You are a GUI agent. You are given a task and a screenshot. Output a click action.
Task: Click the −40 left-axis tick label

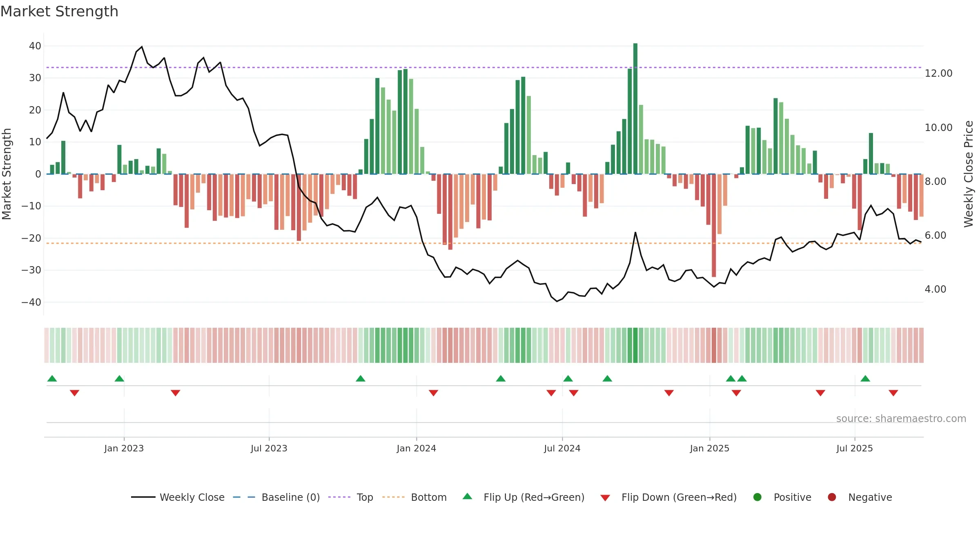[31, 302]
